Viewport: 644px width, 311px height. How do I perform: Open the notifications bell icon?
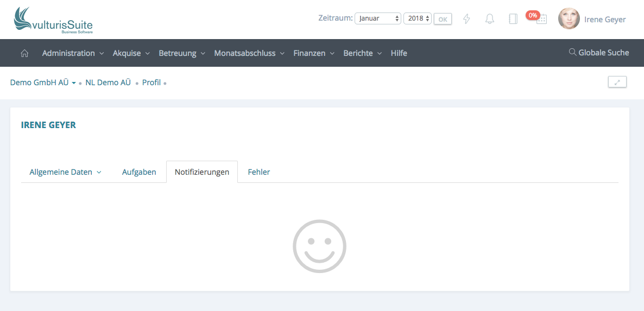tap(490, 19)
